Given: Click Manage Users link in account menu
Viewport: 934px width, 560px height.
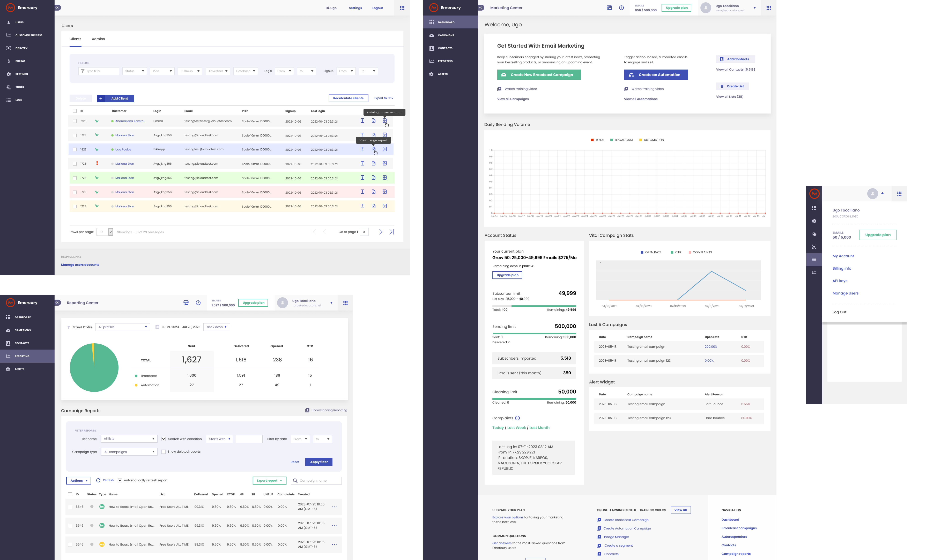Looking at the screenshot, I should click(845, 293).
